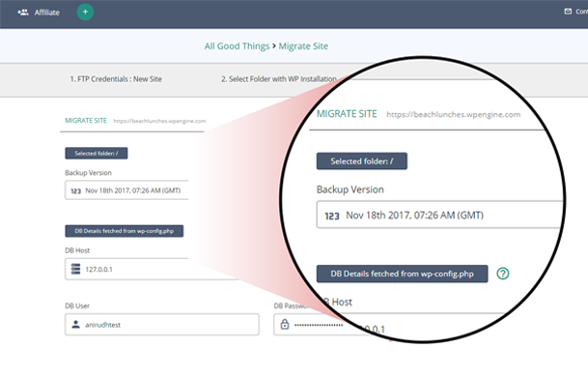Click the 123 icon in the enlarged dropdown

click(332, 216)
